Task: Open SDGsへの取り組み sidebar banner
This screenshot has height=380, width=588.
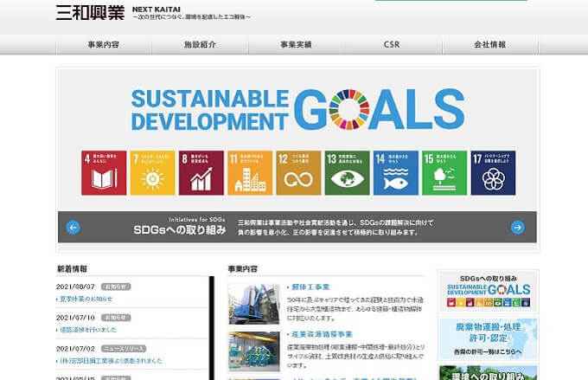Action: tap(489, 292)
